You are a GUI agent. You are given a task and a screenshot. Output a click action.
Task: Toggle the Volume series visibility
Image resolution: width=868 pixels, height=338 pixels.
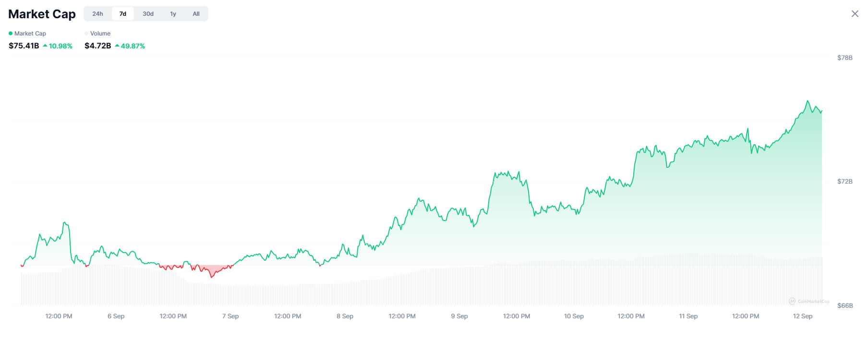coord(99,34)
